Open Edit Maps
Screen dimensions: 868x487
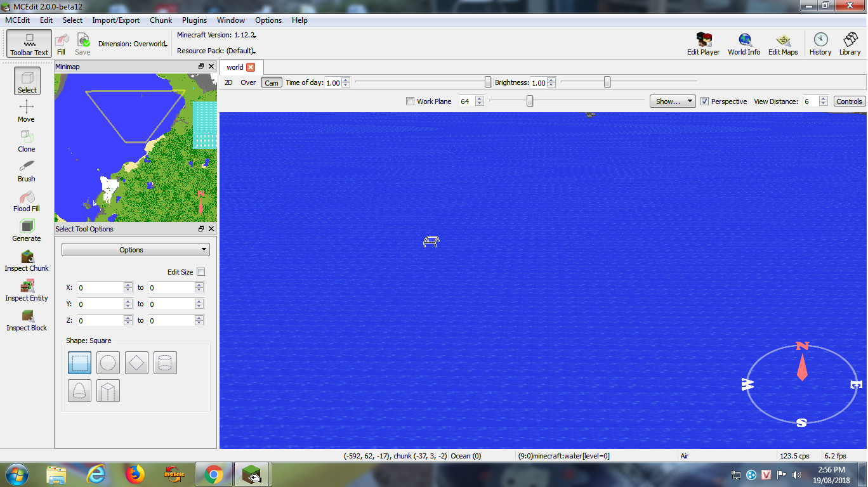783,44
